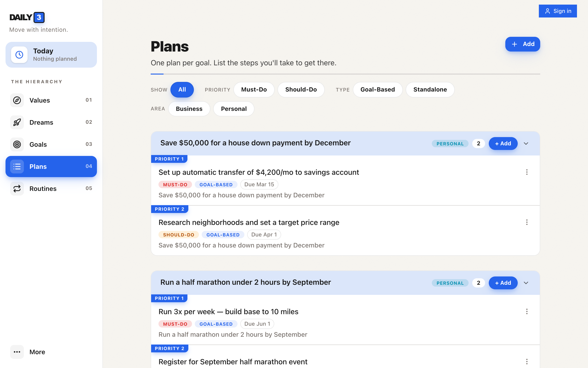Click GOAL-BASED tag on automatic transfer plan
588x368 pixels.
pyautogui.click(x=216, y=185)
